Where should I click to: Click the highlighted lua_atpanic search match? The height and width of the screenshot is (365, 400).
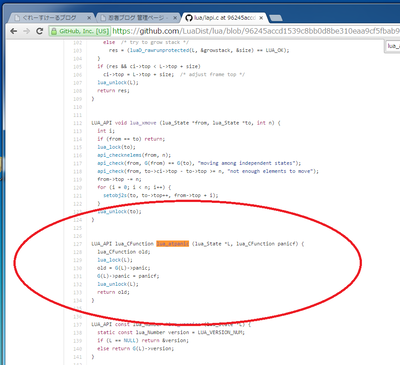pos(173,244)
